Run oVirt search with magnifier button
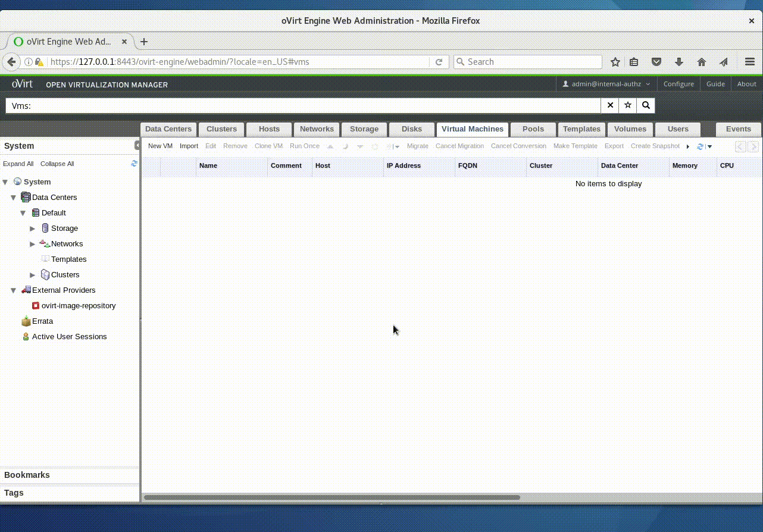Viewport: 763px width, 532px height. (x=646, y=105)
